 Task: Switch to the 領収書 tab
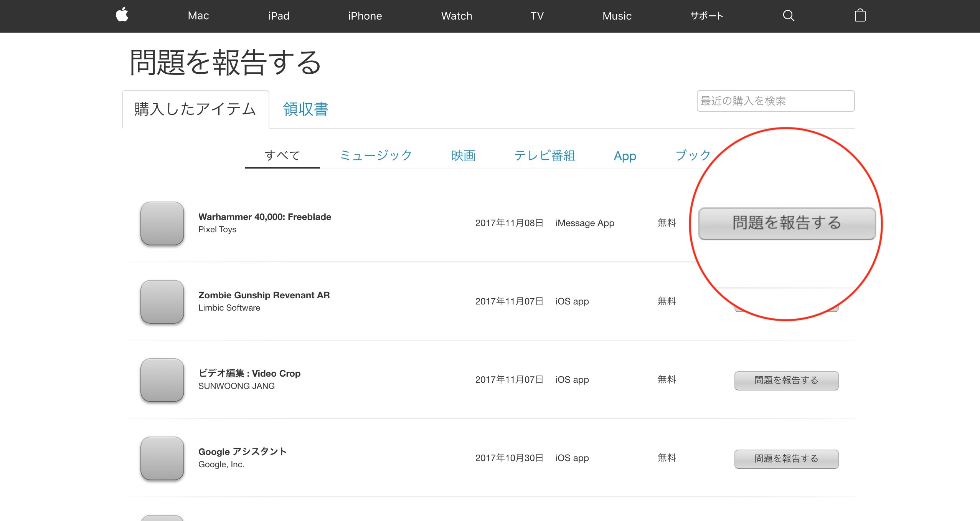pos(306,109)
